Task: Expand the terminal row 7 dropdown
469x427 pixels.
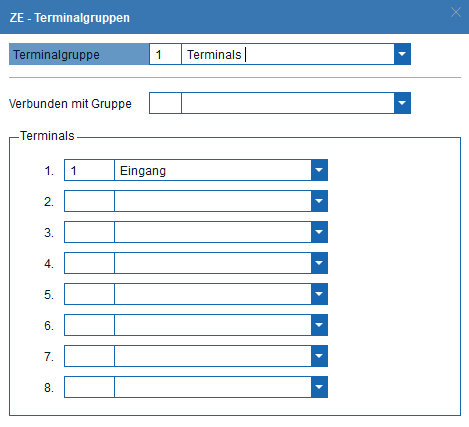Action: tap(319, 356)
